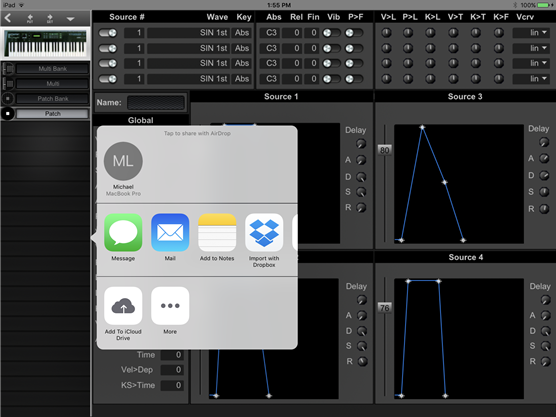Screen dimensions: 556x417
Task: Open Wave SIN 1st selector in second row
Action: (188, 48)
